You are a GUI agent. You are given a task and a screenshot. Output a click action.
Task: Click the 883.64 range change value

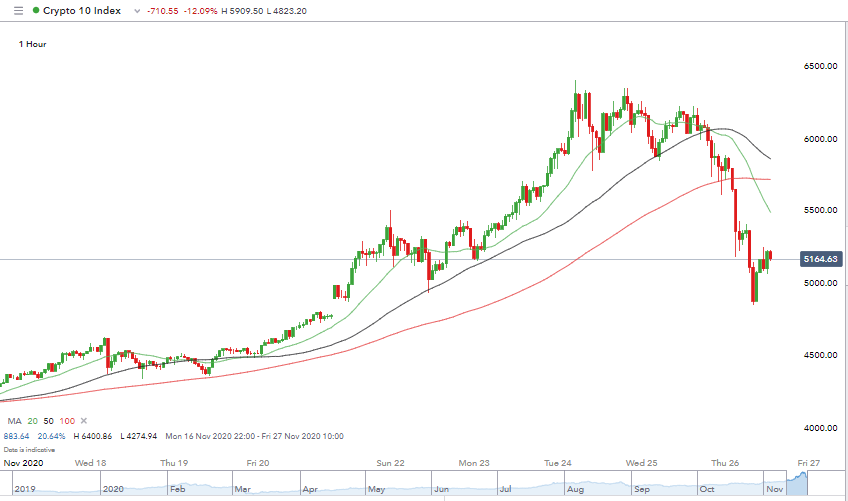click(17, 436)
